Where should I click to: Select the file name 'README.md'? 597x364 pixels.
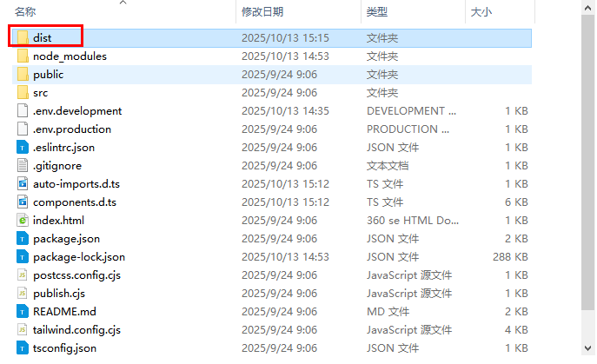(x=64, y=312)
